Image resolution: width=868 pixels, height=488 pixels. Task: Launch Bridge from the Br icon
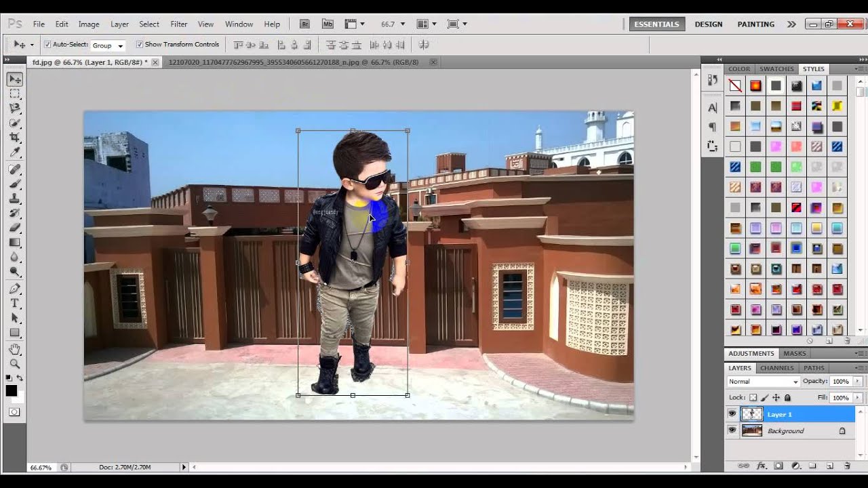coord(305,24)
